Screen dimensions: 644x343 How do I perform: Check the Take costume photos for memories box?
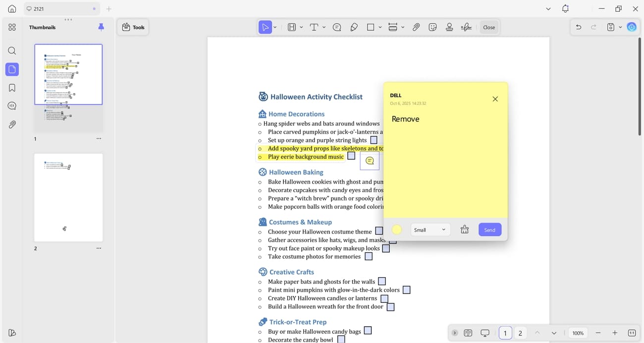coord(369,256)
